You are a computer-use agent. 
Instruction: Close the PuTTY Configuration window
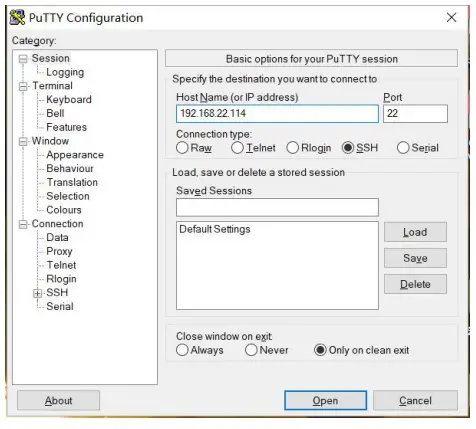coord(451,17)
